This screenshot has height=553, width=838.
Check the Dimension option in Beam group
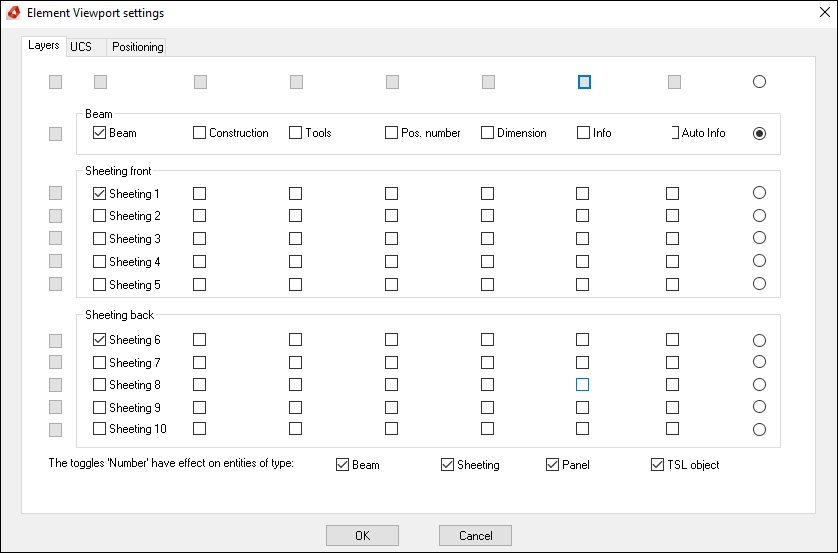click(487, 133)
